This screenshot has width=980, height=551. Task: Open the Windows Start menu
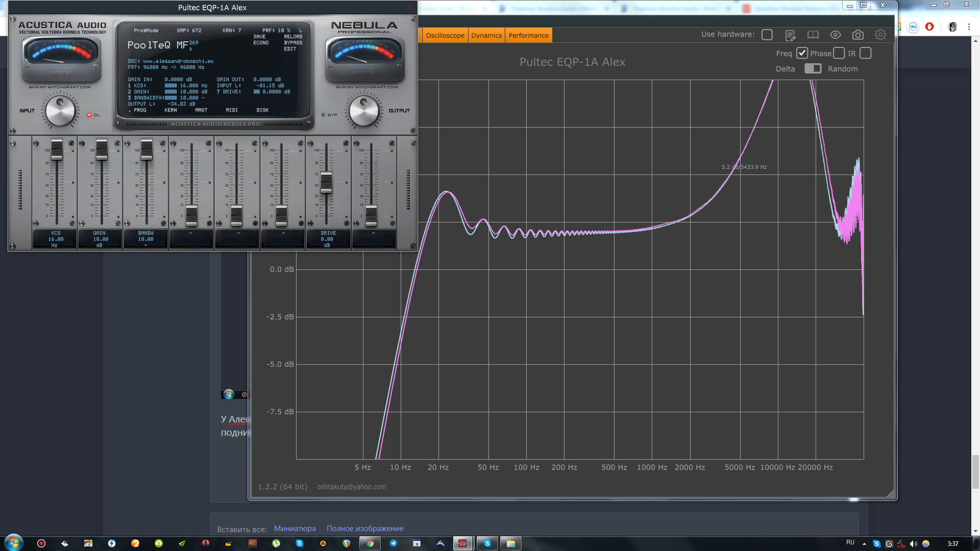click(x=14, y=543)
